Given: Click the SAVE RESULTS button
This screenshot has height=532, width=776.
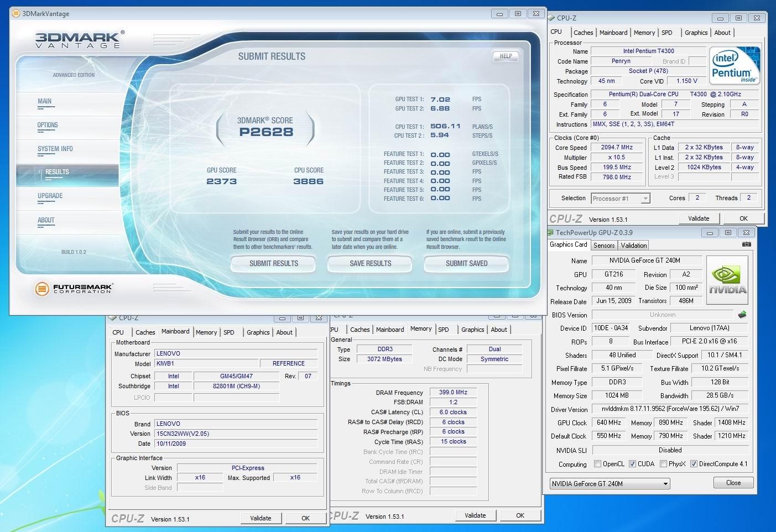Looking at the screenshot, I should [370, 264].
